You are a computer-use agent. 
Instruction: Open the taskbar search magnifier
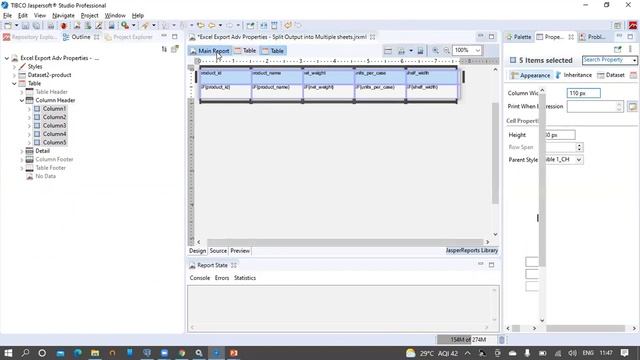[x=25, y=353]
